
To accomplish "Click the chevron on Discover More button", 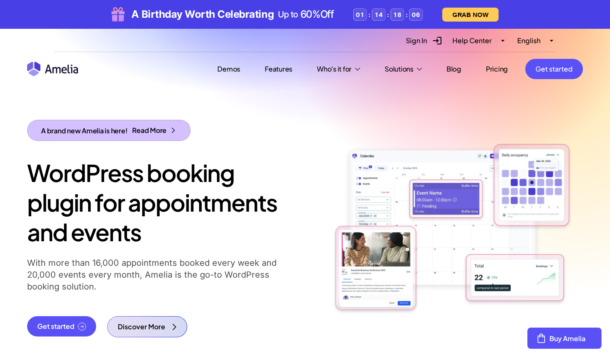I will pos(174,327).
